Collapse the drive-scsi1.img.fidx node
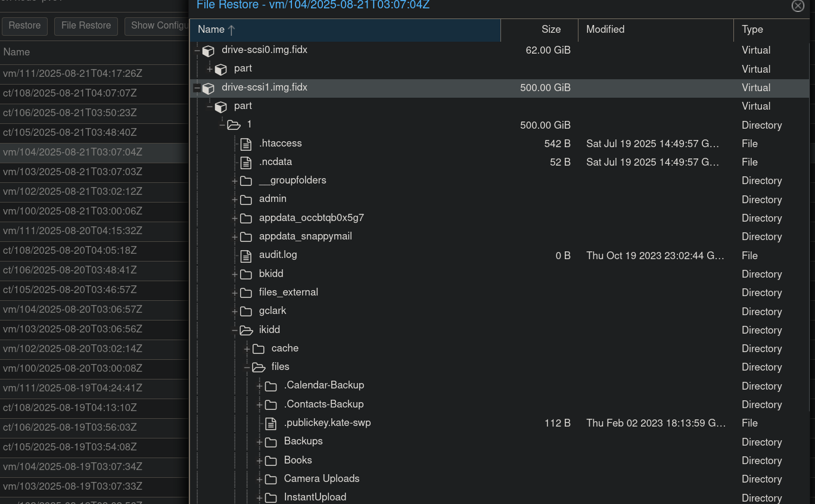Screen dimensions: 815x504 197,88
